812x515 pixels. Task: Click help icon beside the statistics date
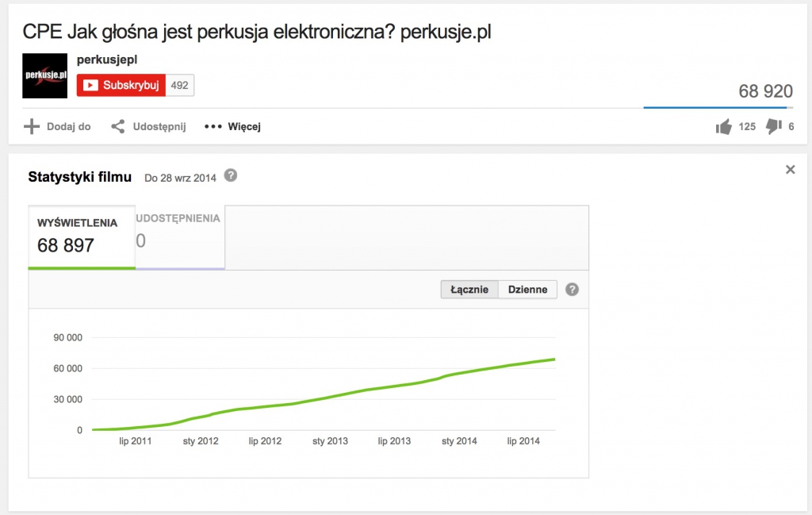(231, 176)
